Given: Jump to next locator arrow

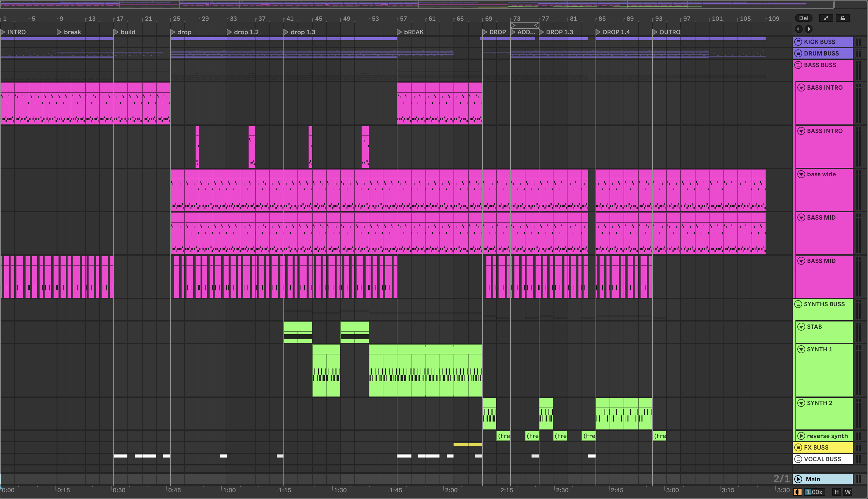Looking at the screenshot, I should coord(809,29).
